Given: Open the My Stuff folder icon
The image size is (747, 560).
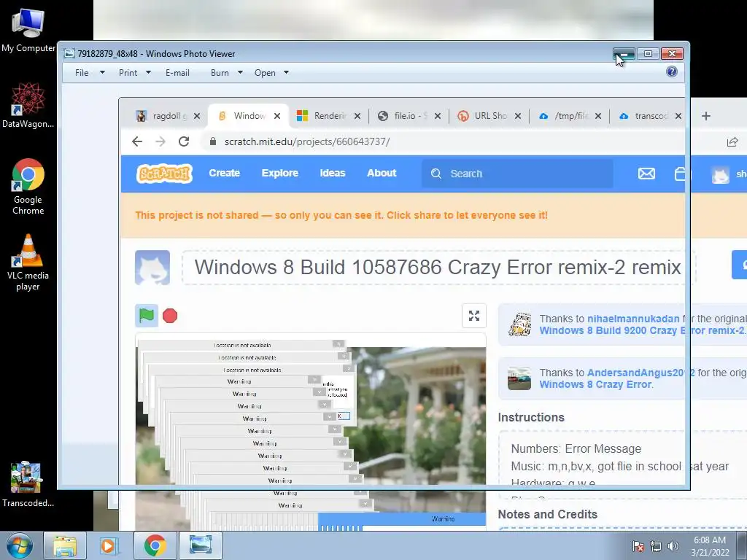Looking at the screenshot, I should pos(681,174).
